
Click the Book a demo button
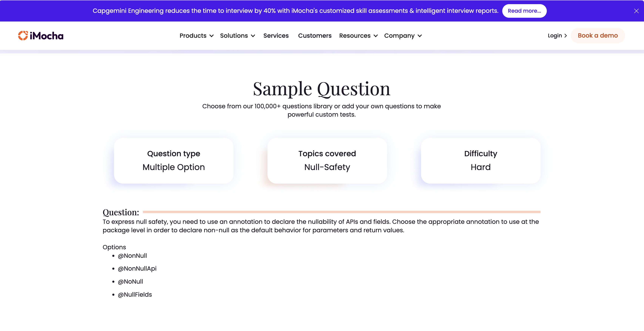pos(598,35)
